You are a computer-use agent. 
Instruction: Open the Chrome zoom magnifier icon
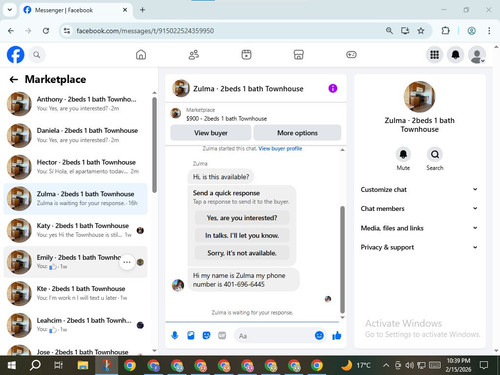[389, 31]
